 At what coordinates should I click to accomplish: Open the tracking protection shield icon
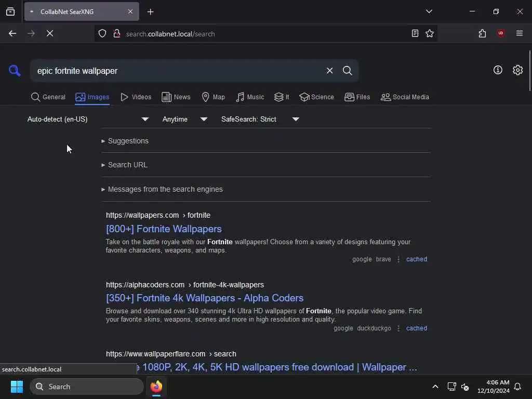(x=102, y=33)
